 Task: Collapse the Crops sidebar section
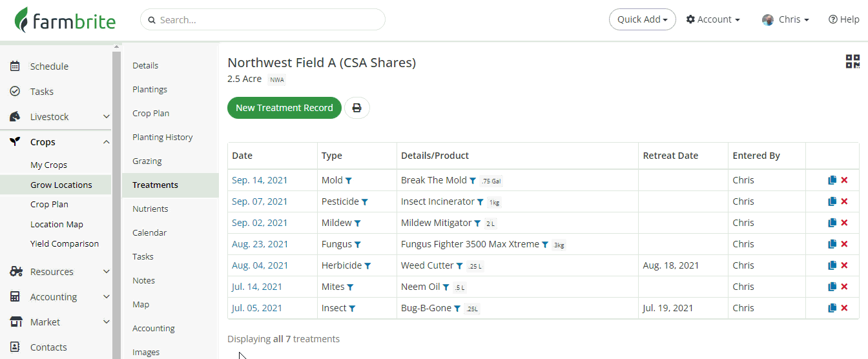(107, 142)
